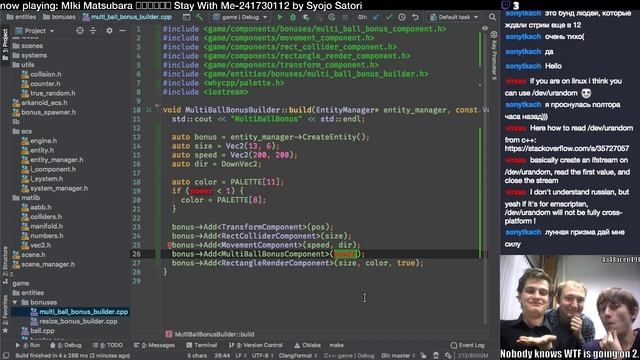Click the memory indicator in status bar
The image size is (640, 360).
coord(473,356)
